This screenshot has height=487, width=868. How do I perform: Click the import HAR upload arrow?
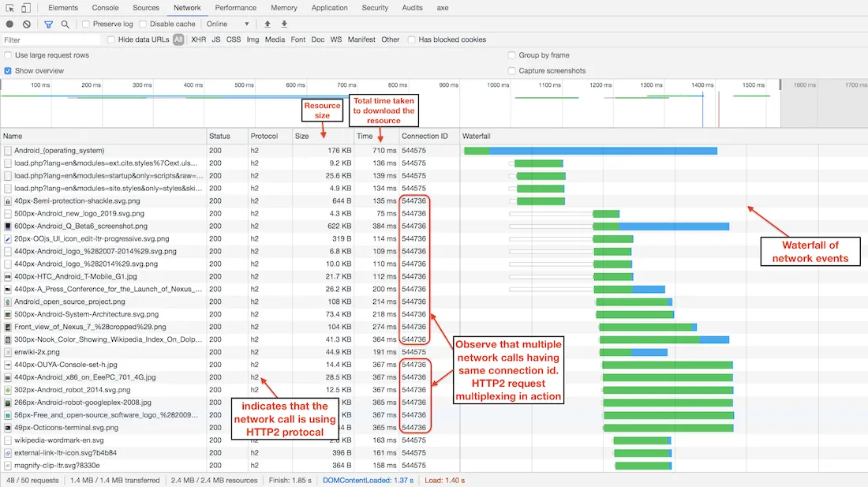click(x=268, y=24)
